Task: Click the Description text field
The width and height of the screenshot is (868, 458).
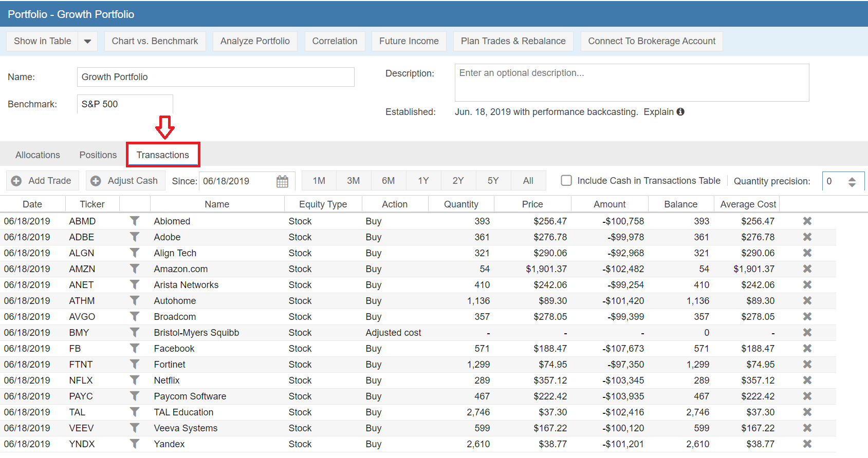Action: pyautogui.click(x=631, y=83)
